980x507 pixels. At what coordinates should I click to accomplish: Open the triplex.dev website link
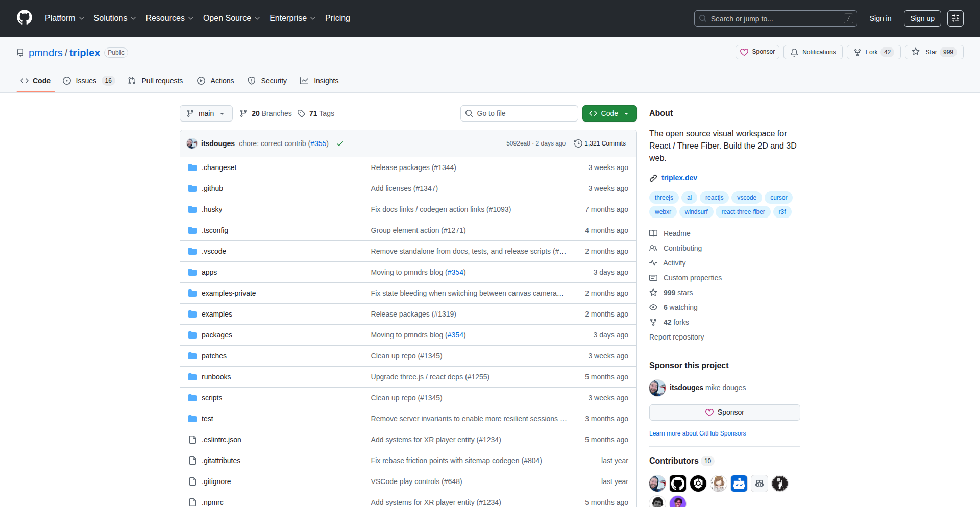pyautogui.click(x=679, y=178)
